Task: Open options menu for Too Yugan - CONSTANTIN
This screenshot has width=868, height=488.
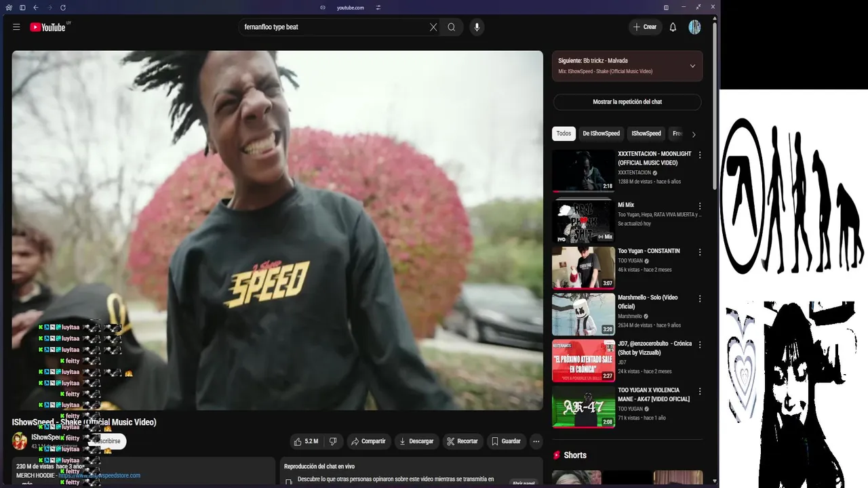Action: click(700, 252)
